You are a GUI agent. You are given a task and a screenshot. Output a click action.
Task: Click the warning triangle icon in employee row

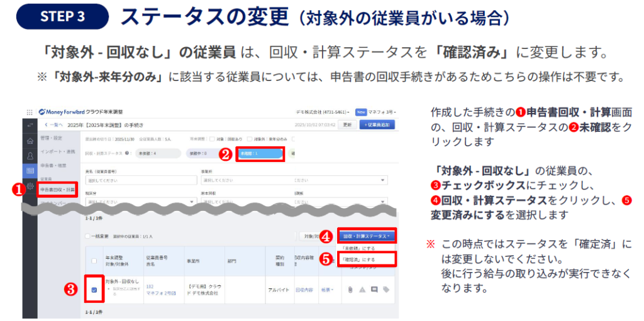pyautogui.click(x=362, y=290)
